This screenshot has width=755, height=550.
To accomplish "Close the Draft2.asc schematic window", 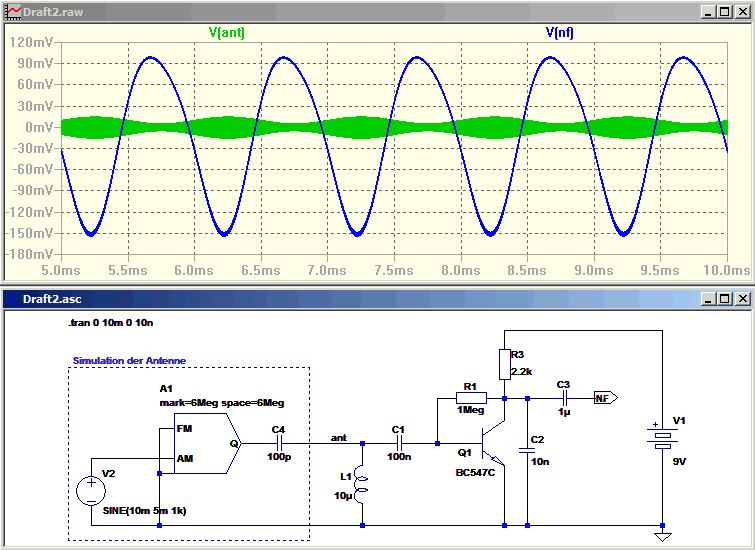I will 742,299.
